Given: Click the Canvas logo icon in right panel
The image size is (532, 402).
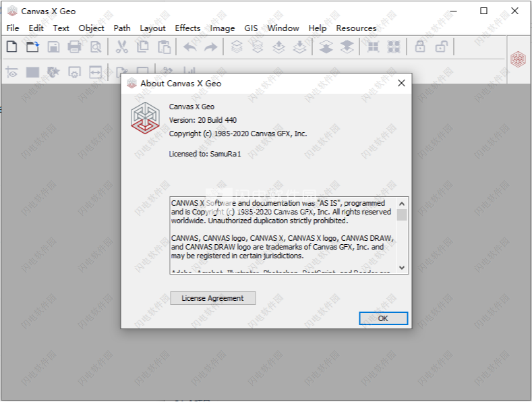Looking at the screenshot, I should [x=518, y=59].
